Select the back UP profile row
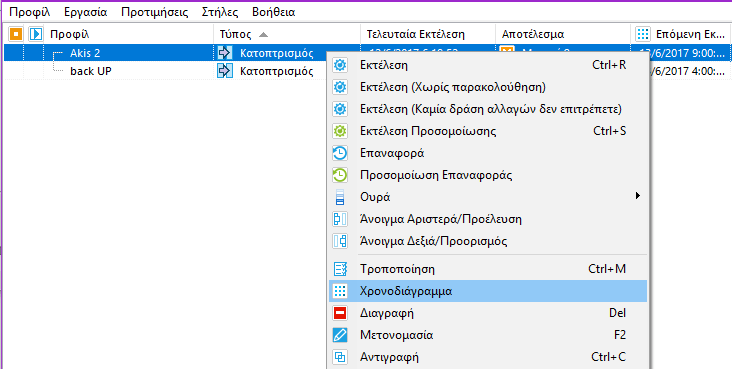 coord(366,71)
